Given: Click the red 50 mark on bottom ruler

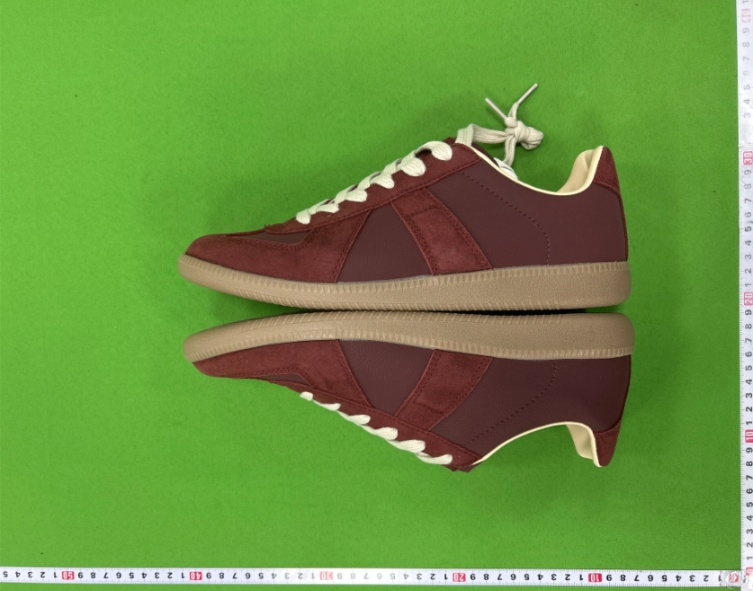Looking at the screenshot, I should [68, 575].
